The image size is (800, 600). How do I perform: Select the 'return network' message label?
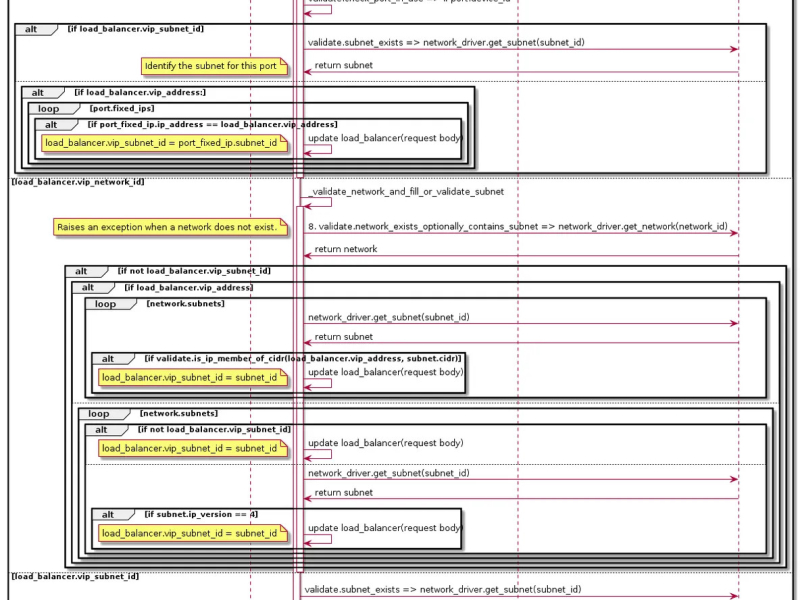pos(345,249)
